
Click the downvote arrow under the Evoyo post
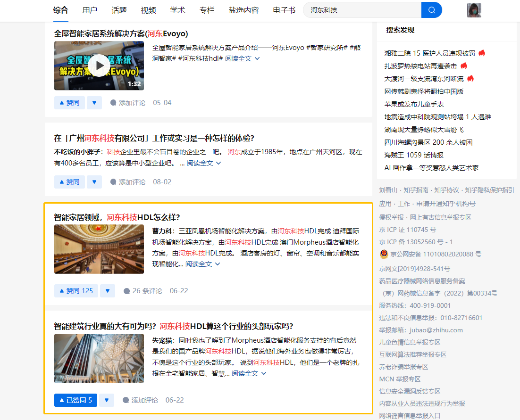pyautogui.click(x=94, y=102)
